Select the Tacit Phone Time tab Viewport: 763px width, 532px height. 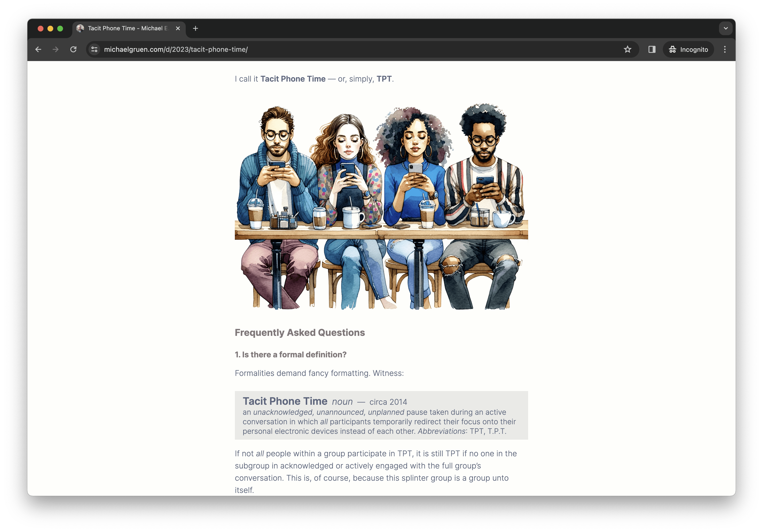pyautogui.click(x=129, y=29)
